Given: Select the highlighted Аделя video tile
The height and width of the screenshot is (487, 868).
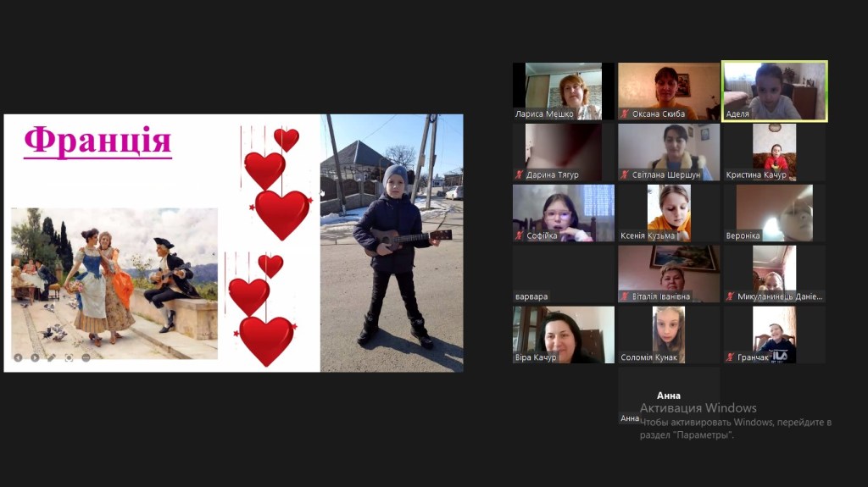Looking at the screenshot, I should 774,91.
